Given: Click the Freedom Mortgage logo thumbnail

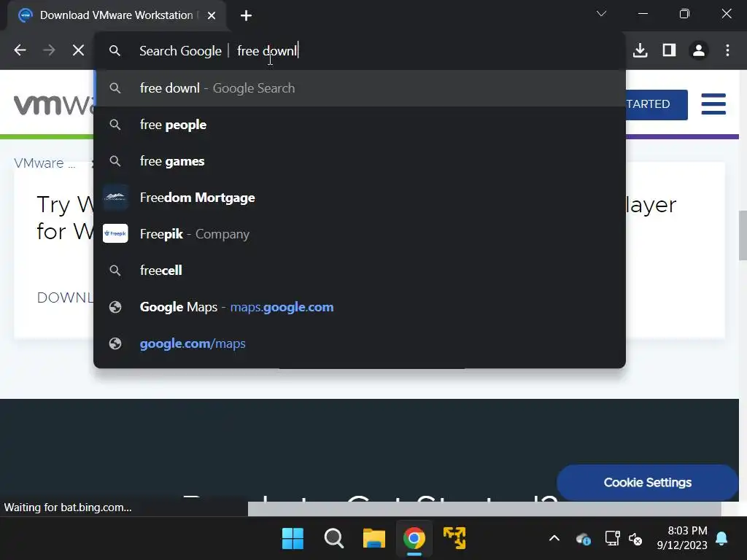Looking at the screenshot, I should point(115,197).
